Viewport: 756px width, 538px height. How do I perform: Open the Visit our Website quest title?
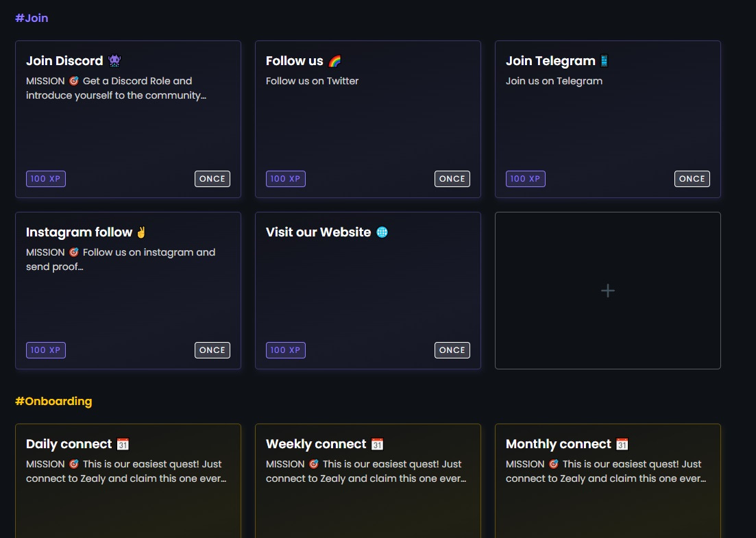coord(318,232)
